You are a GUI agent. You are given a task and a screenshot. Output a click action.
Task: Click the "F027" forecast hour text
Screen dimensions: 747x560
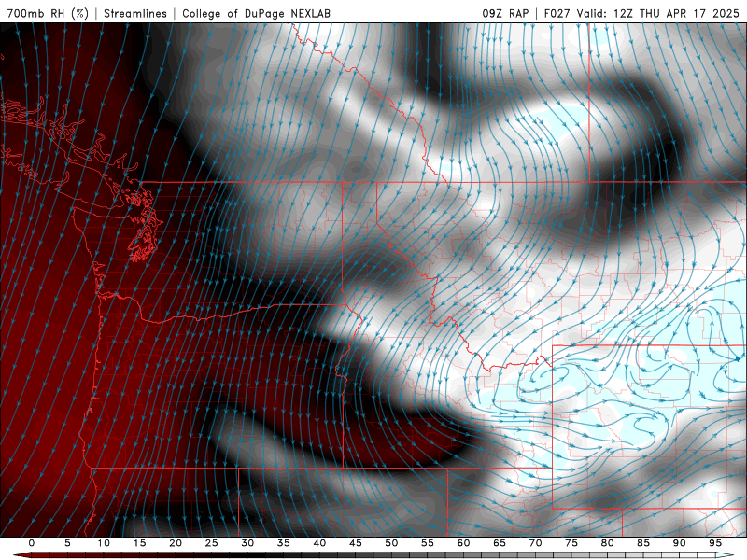pyautogui.click(x=557, y=13)
